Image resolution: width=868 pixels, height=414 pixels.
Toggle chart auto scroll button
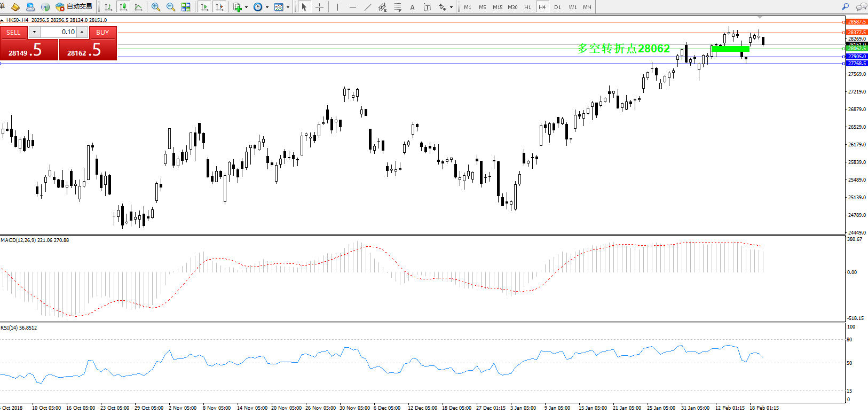tap(204, 7)
